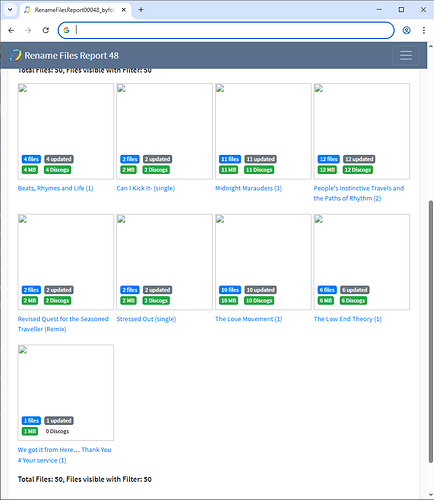The image size is (434, 500).
Task: Click the 12 files badge
Action: pyautogui.click(x=329, y=159)
